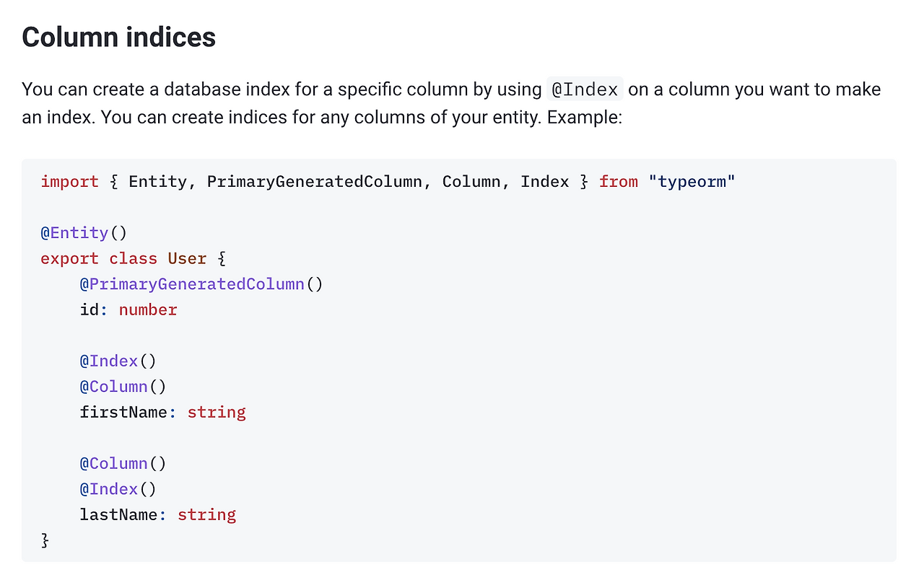This screenshot has height=580, width=924.
Task: Click the id property name
Action: [90, 310]
